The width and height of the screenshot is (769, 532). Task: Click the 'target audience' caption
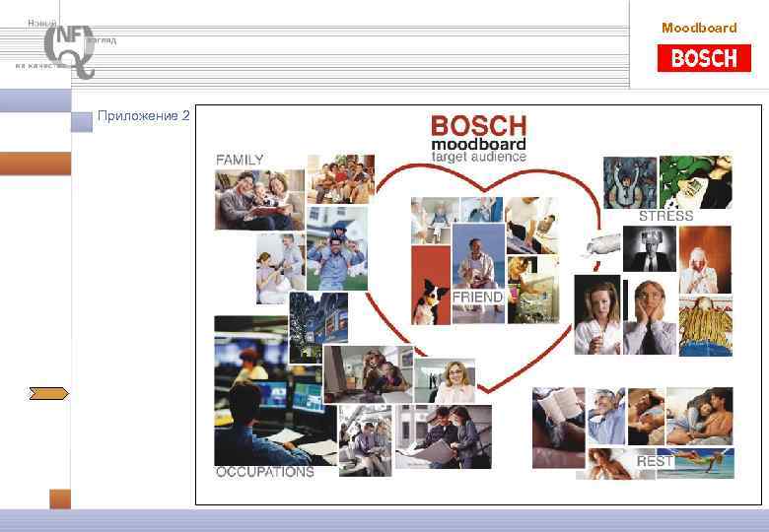click(479, 157)
